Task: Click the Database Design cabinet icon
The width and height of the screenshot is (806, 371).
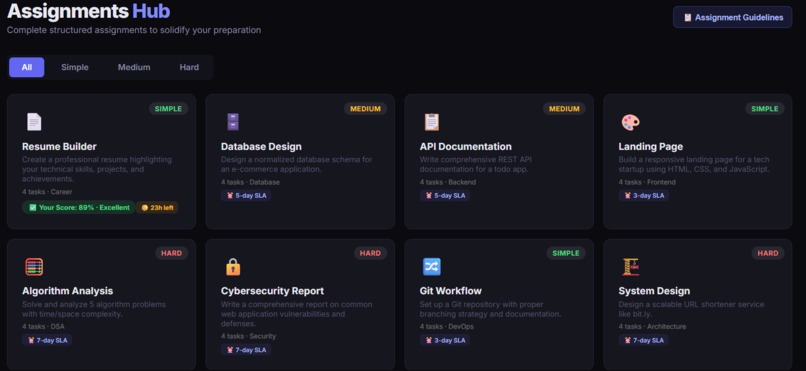Action: pyautogui.click(x=233, y=122)
